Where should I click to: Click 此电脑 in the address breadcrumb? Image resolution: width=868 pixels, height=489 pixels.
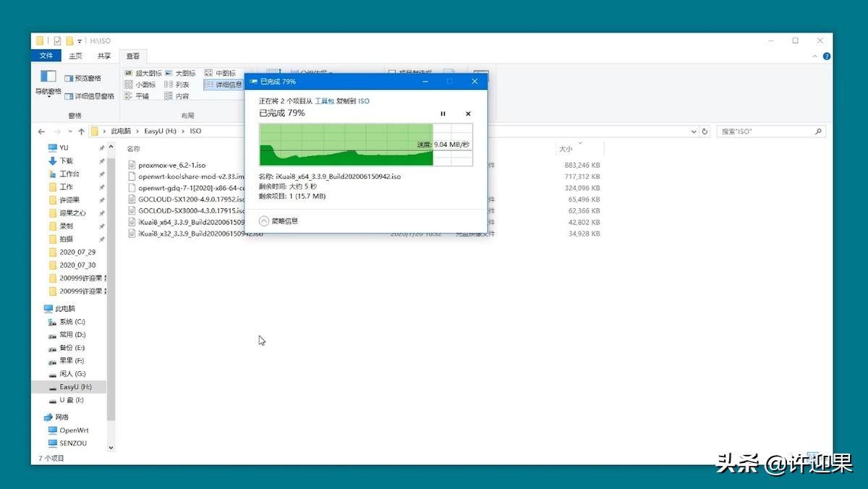[121, 132]
